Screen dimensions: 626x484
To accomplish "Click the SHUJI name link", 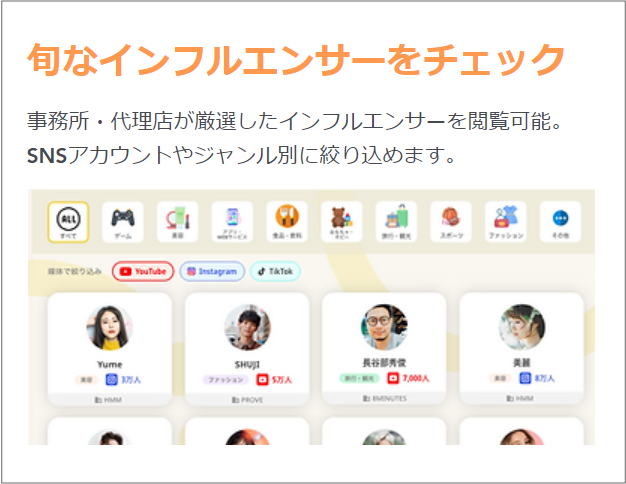I will click(247, 365).
